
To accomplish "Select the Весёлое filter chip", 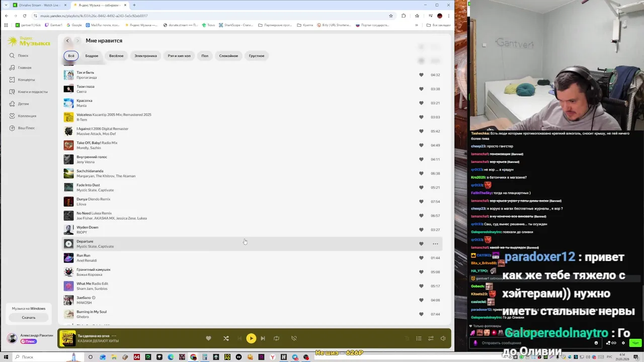I will (116, 56).
